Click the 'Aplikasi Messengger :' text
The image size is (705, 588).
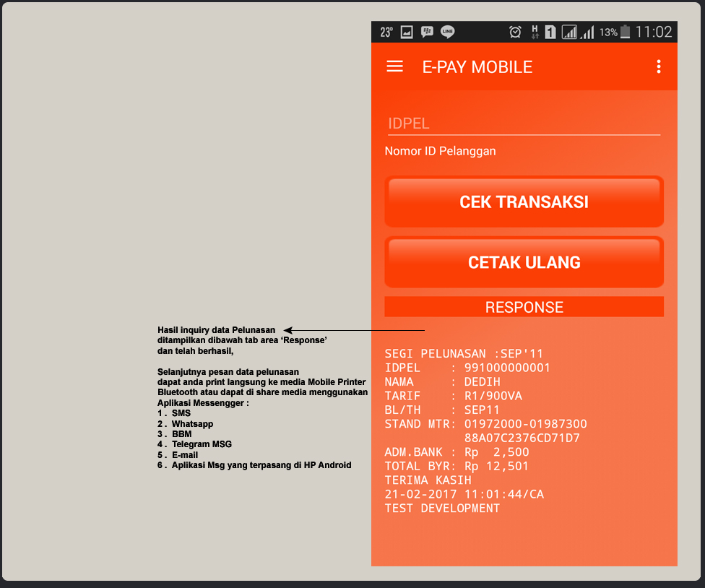pyautogui.click(x=203, y=403)
